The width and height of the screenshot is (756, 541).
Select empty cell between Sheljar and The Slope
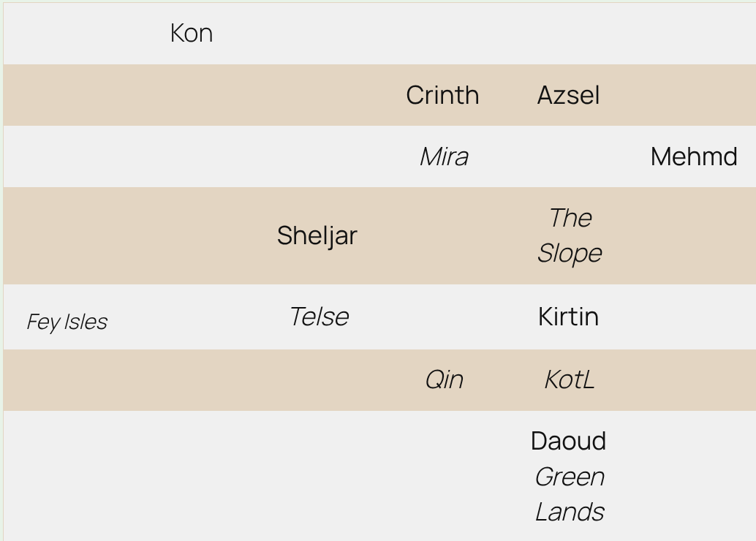pos(444,235)
